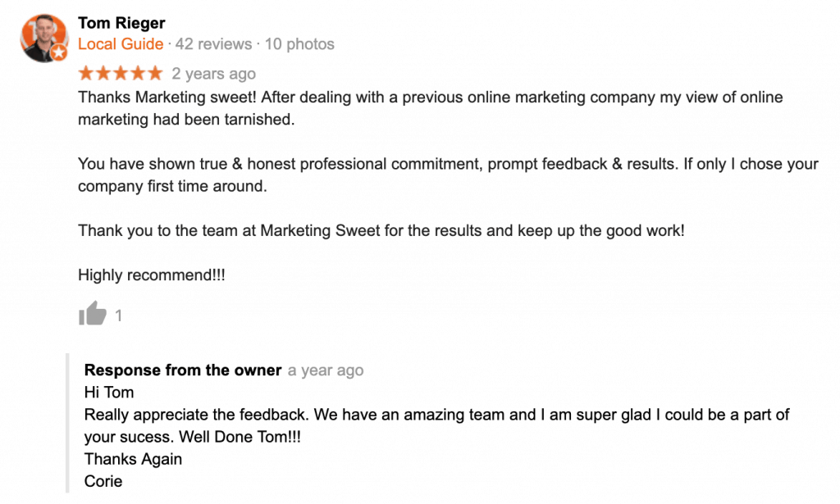Click the 'Highly recommend!!!' line
The image size is (840, 504).
152,275
